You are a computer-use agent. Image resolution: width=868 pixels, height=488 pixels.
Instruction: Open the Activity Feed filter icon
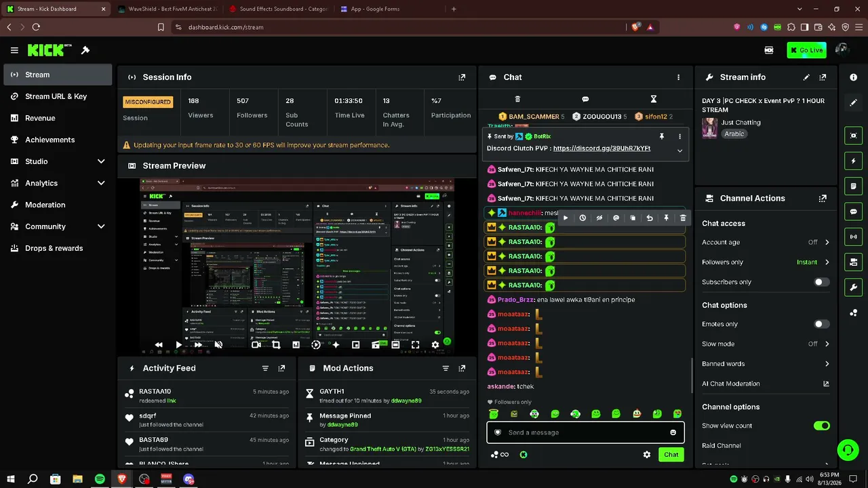coord(265,368)
